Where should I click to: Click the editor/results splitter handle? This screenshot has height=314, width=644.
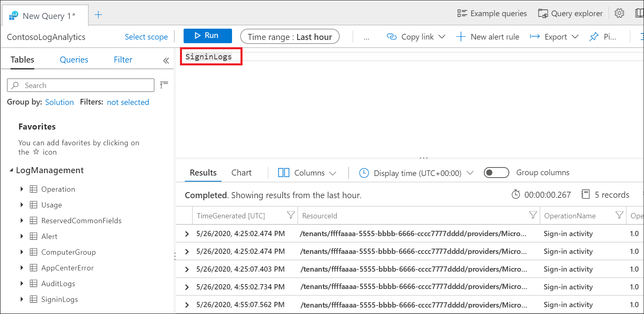(x=423, y=158)
